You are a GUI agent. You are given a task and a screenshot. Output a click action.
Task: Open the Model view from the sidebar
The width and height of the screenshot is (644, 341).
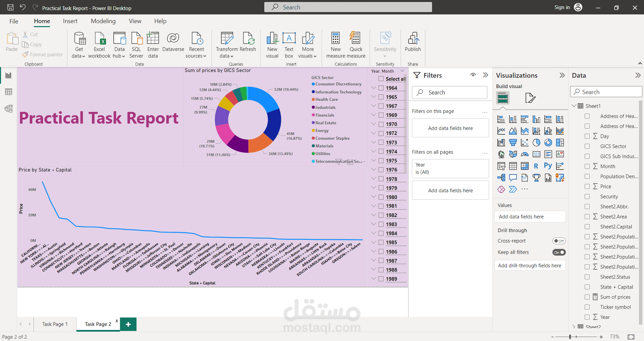(x=9, y=109)
